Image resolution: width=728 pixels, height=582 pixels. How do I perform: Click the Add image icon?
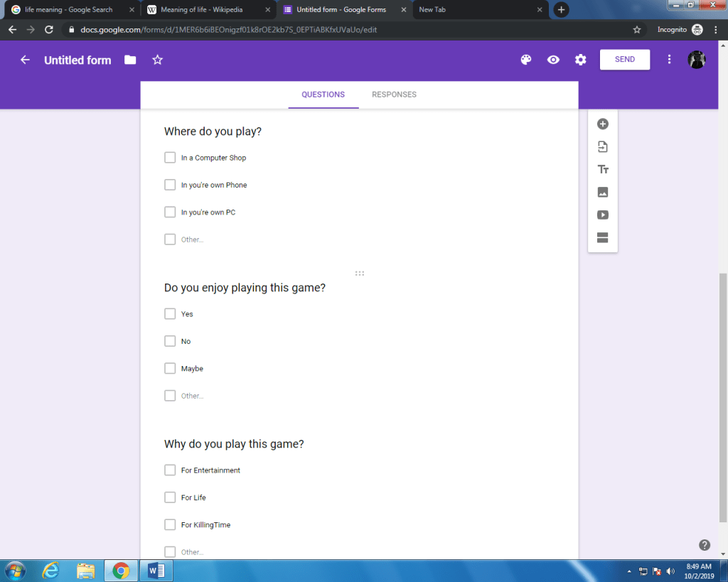(603, 193)
